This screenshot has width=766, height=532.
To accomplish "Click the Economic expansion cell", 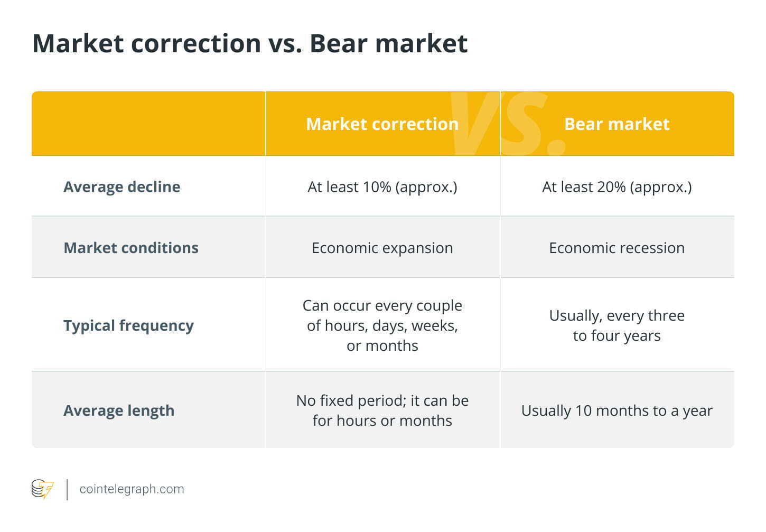I will click(x=382, y=248).
